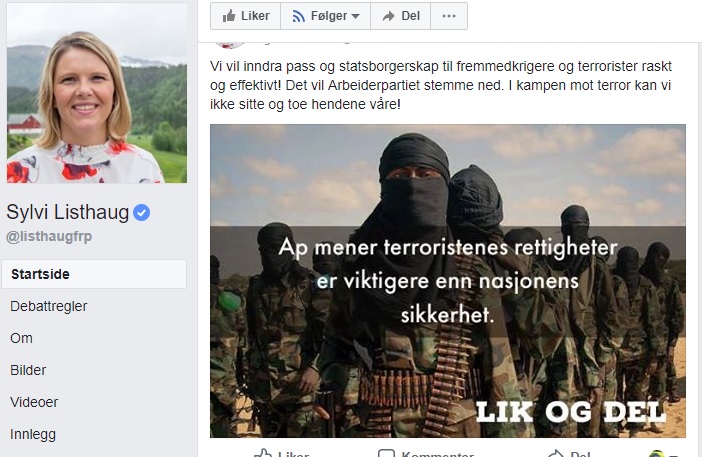The image size is (702, 457).
Task: Open Debattregler in the sidebar
Action: pos(49,306)
